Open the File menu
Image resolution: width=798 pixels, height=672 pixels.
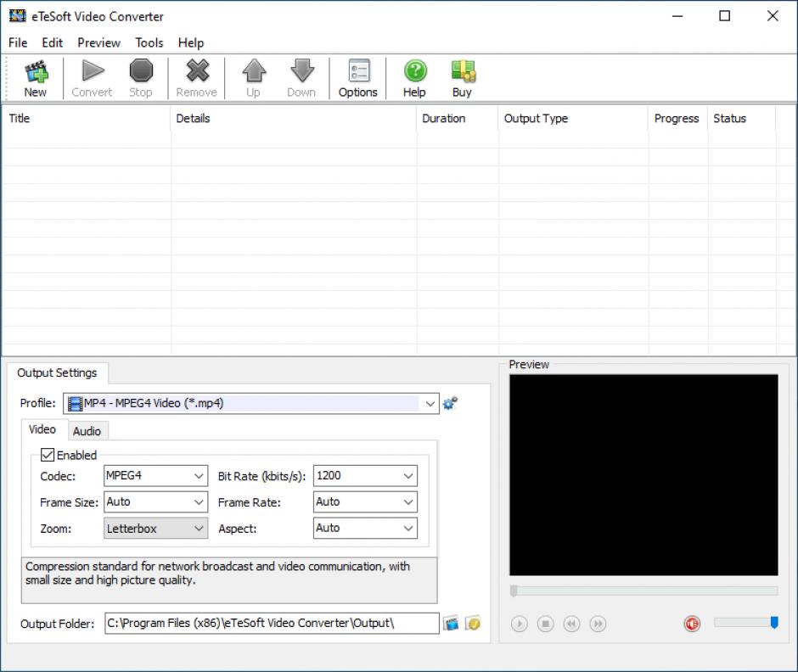tap(18, 42)
